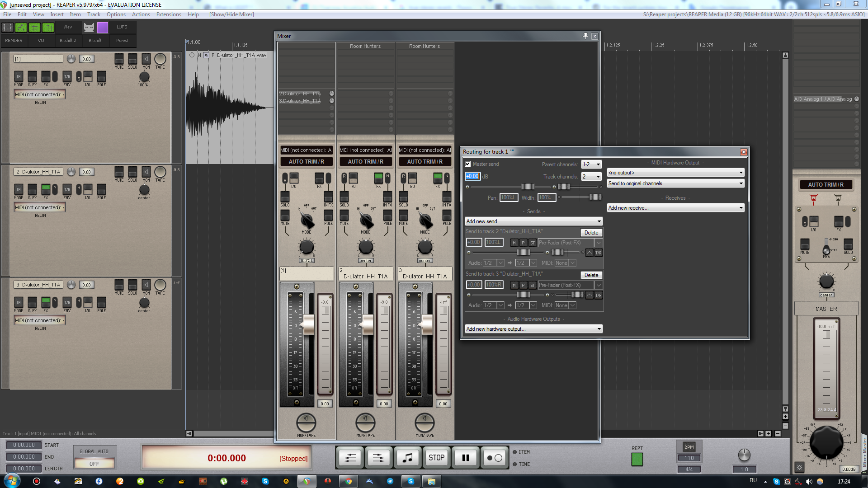Delete send to track 2
This screenshot has width=868, height=488.
coord(591,233)
